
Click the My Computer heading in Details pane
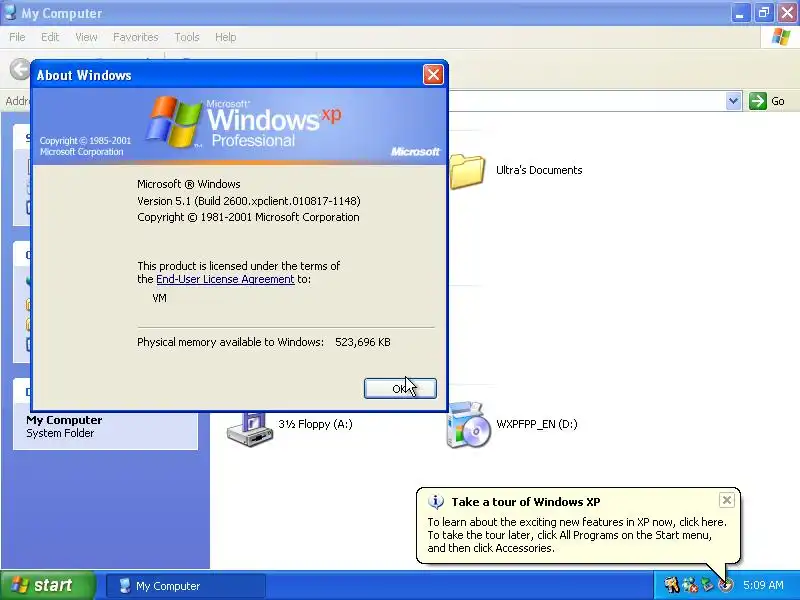(x=64, y=420)
